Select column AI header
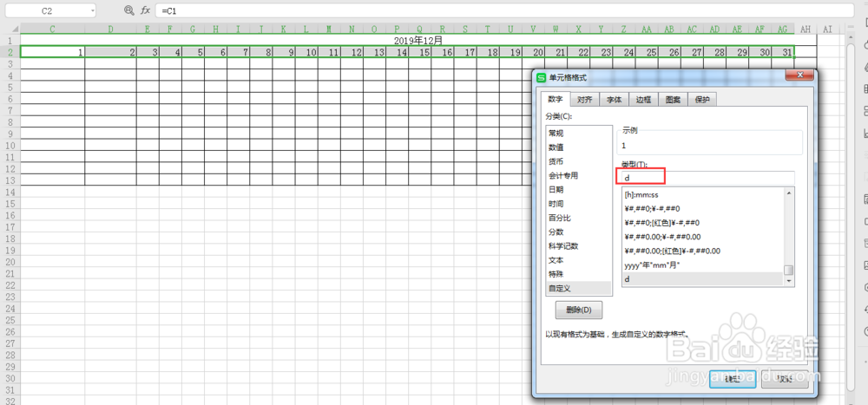The width and height of the screenshot is (868, 405). [828, 29]
